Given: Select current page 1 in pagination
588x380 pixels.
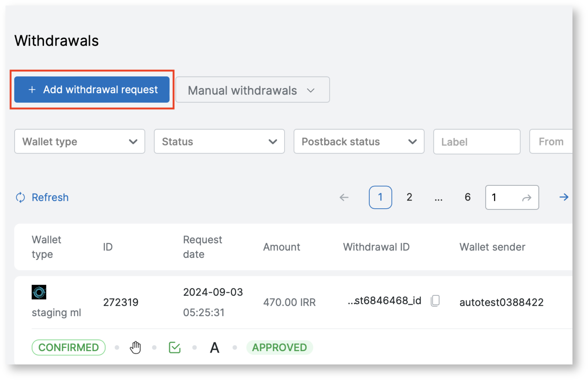Looking at the screenshot, I should click(x=380, y=197).
